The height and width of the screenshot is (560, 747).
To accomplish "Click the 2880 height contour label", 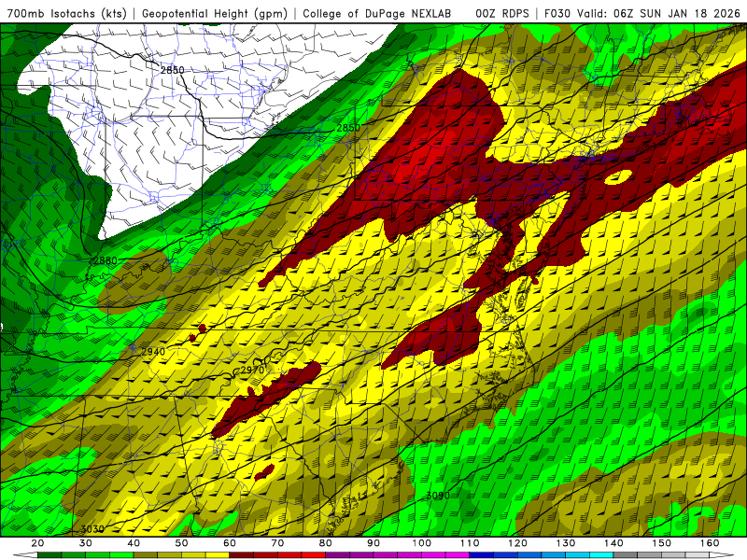I will click(x=106, y=260).
